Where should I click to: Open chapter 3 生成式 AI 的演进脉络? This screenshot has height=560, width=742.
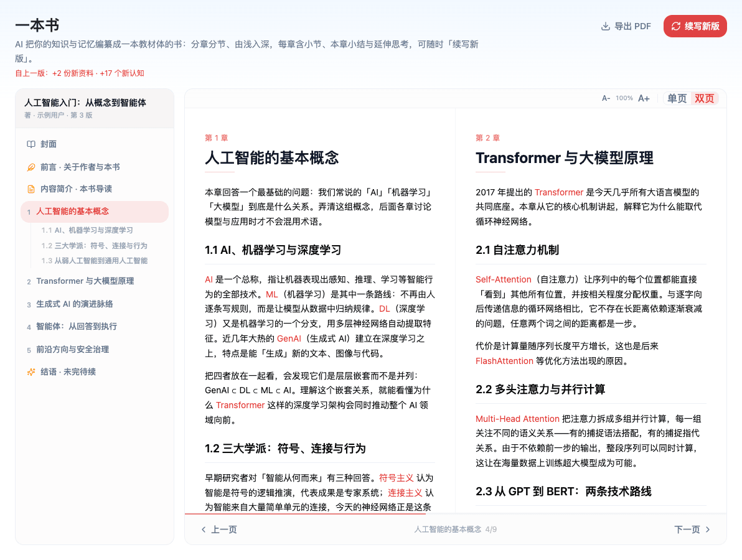pos(95,304)
